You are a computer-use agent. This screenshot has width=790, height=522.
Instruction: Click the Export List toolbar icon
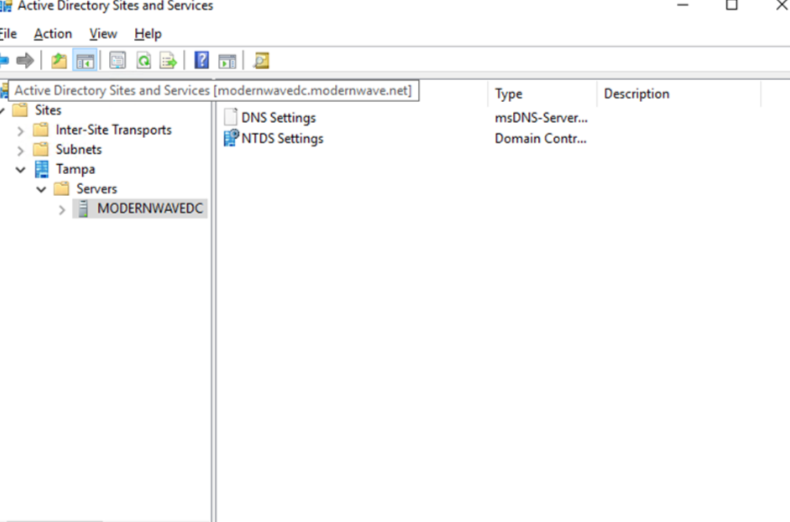pyautogui.click(x=169, y=61)
